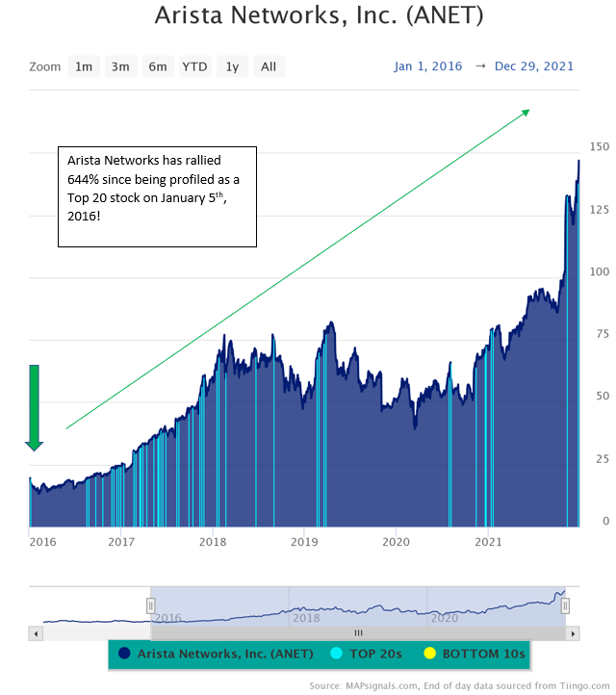Edit the start date Jan 1, 2016
The image size is (616, 695).
click(x=428, y=66)
